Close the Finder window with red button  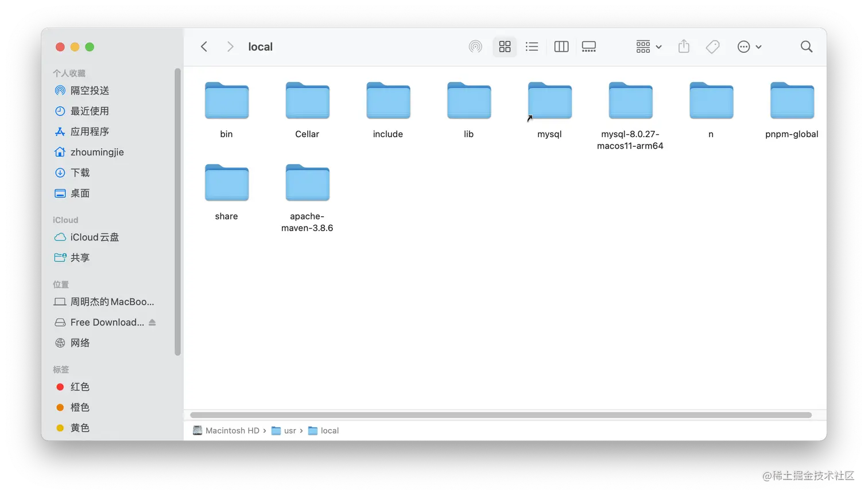(60, 47)
